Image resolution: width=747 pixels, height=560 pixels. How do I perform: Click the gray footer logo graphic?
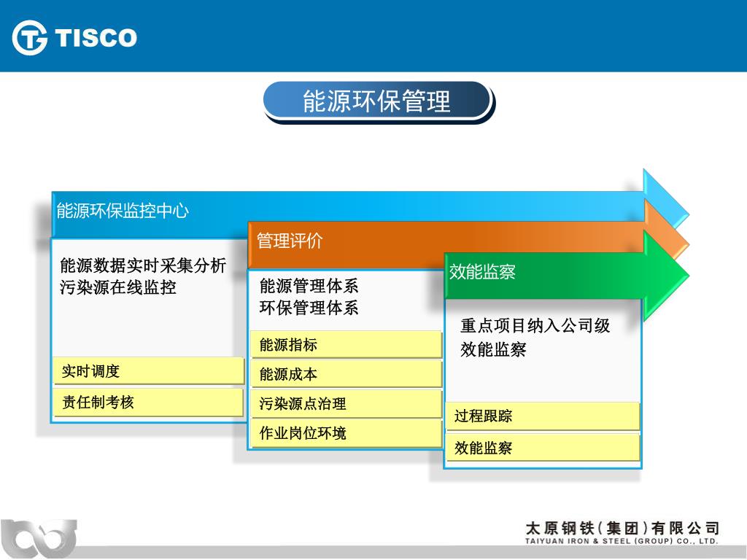(x=38, y=539)
